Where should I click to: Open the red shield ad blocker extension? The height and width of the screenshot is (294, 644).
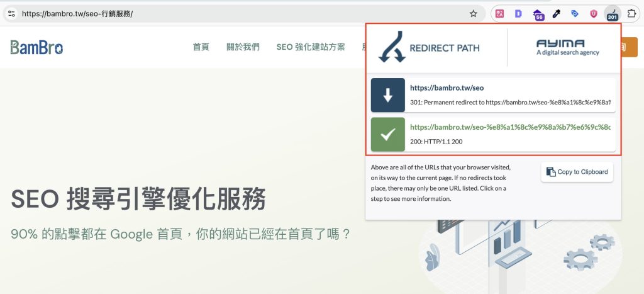(x=594, y=14)
